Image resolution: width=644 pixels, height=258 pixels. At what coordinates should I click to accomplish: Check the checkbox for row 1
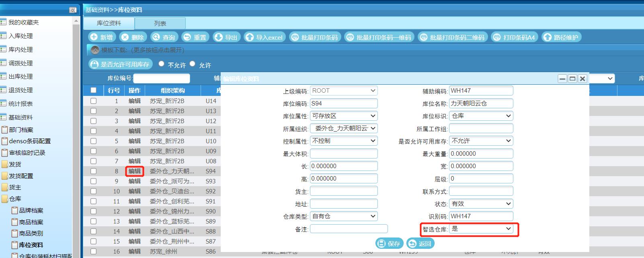[x=94, y=101]
